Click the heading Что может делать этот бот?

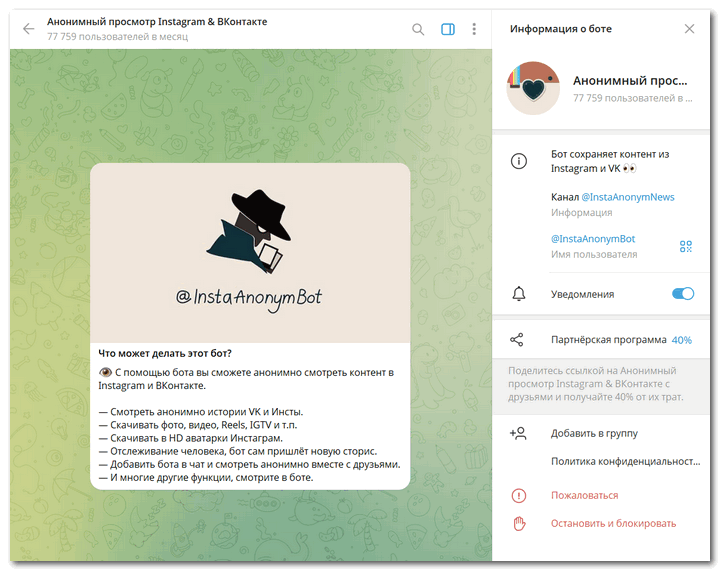click(165, 354)
